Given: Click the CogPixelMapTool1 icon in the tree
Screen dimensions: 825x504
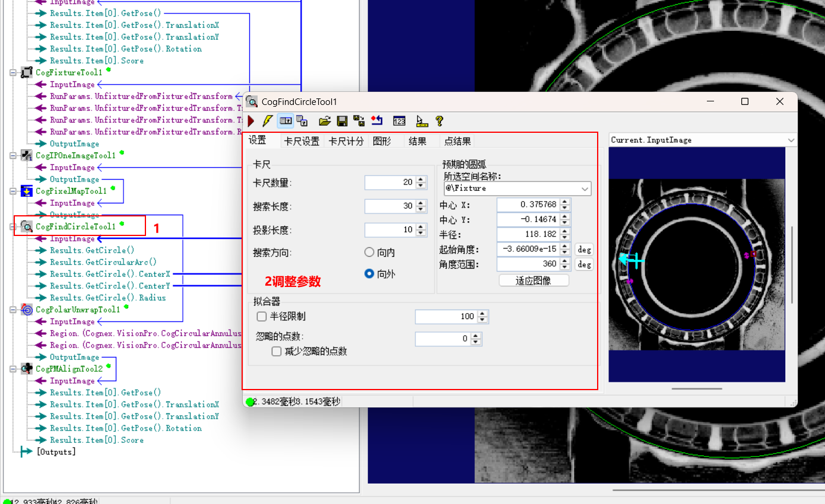Looking at the screenshot, I should tap(27, 191).
